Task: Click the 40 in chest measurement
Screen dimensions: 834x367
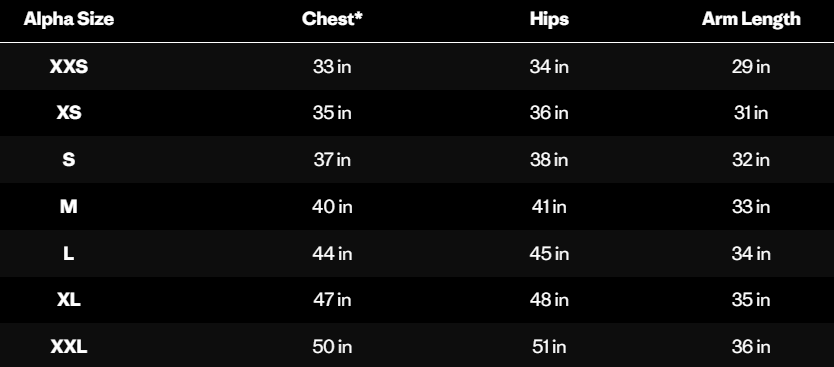Action: 332,206
